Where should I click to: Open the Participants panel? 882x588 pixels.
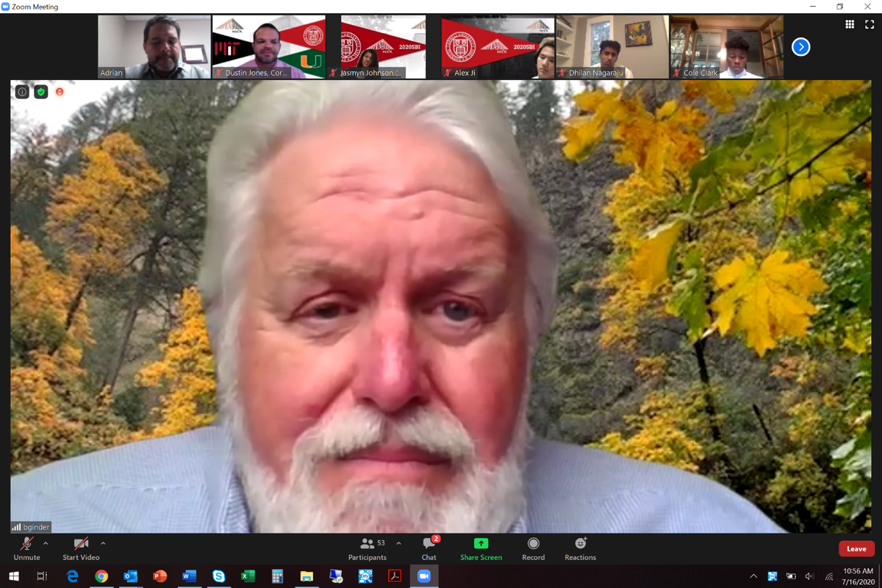(x=367, y=548)
